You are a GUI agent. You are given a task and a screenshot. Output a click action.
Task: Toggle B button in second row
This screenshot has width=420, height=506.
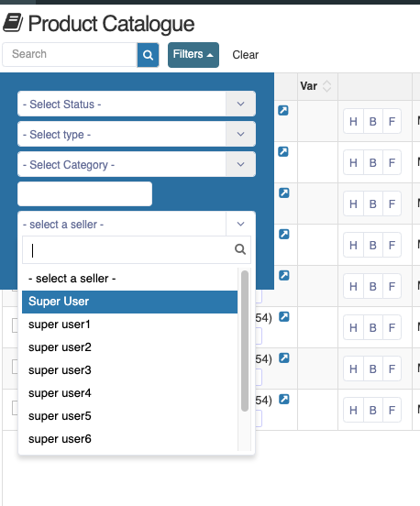(373, 162)
